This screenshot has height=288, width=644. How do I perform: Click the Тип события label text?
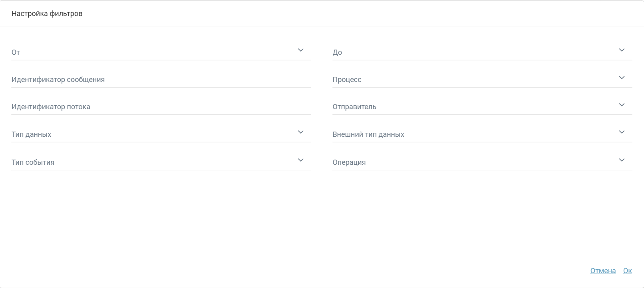coord(33,162)
